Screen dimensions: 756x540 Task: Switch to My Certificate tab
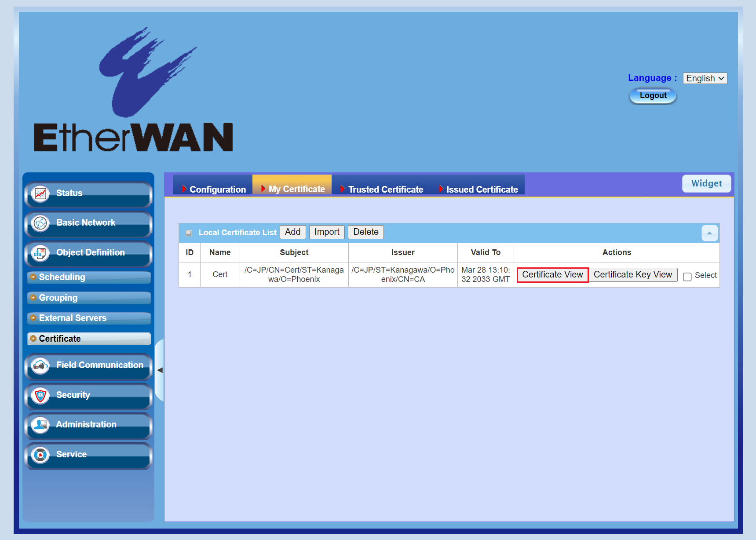[x=292, y=189]
